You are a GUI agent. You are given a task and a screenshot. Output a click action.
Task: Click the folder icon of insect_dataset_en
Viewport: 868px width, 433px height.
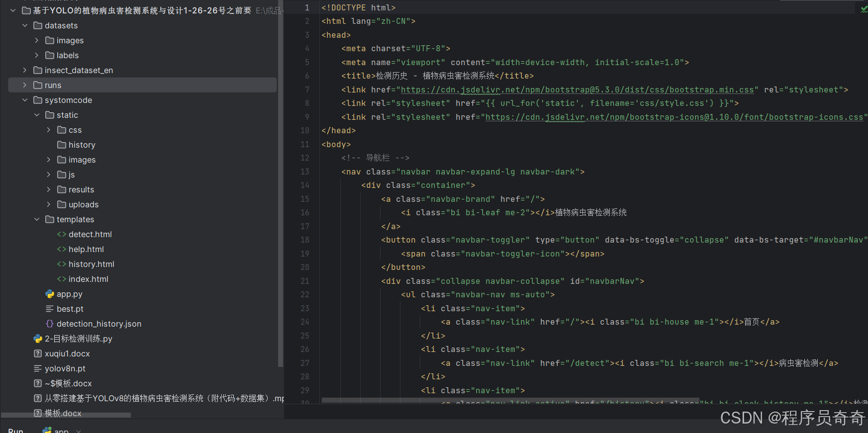click(x=37, y=70)
